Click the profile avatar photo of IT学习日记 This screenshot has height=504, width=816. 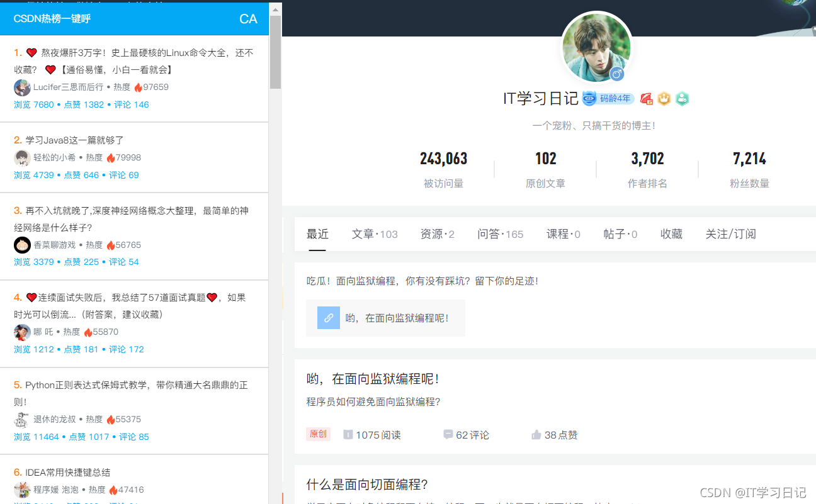pyautogui.click(x=596, y=47)
